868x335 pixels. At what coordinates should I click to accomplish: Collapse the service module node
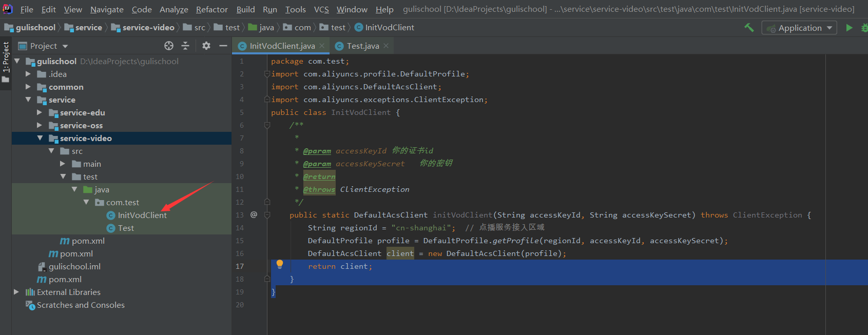tap(28, 100)
